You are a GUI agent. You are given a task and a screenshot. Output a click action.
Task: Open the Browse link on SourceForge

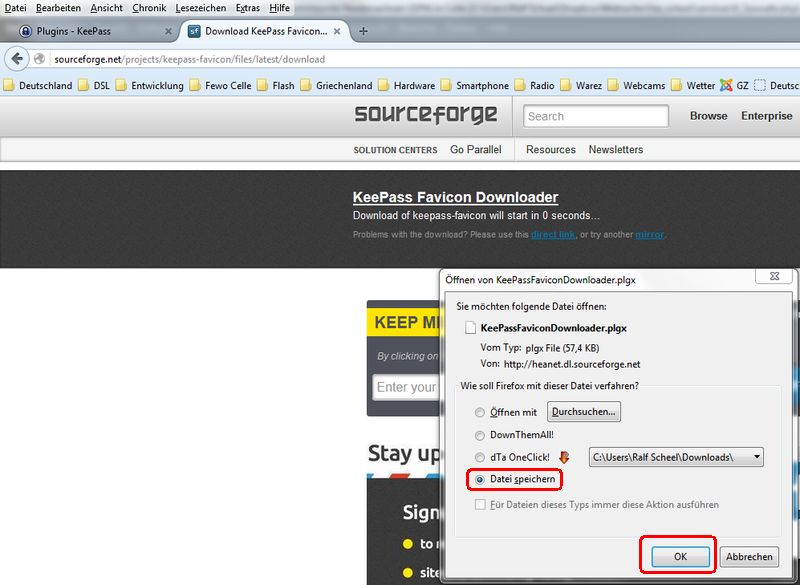[x=709, y=116]
